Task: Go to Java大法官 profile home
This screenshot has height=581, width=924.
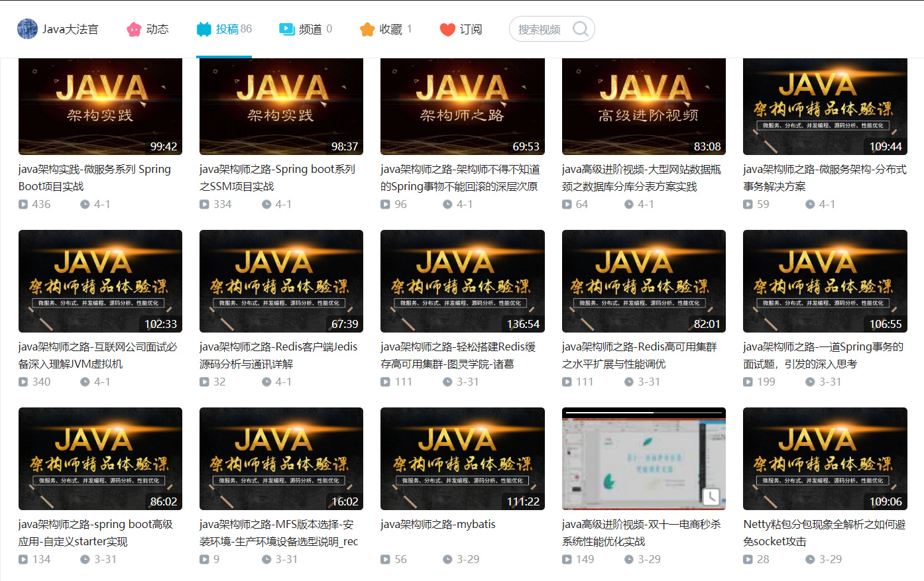Action: click(58, 29)
